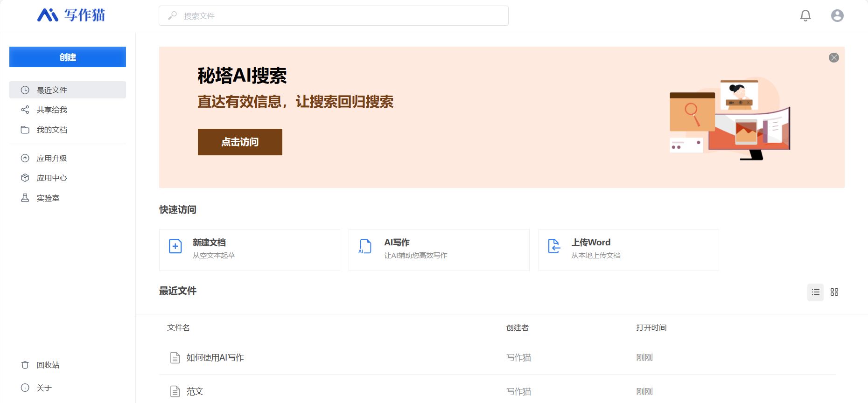Screen dimensions: 868x403
Task: Click the 文件名 column header
Action: [179, 327]
